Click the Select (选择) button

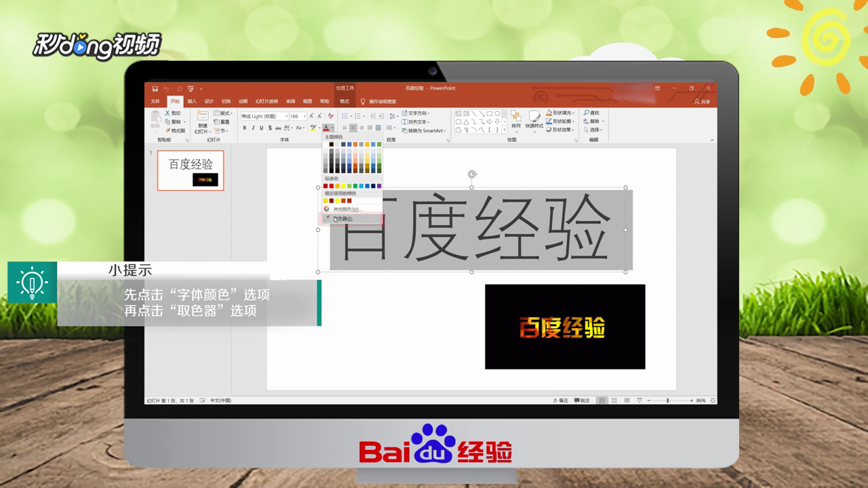[593, 129]
